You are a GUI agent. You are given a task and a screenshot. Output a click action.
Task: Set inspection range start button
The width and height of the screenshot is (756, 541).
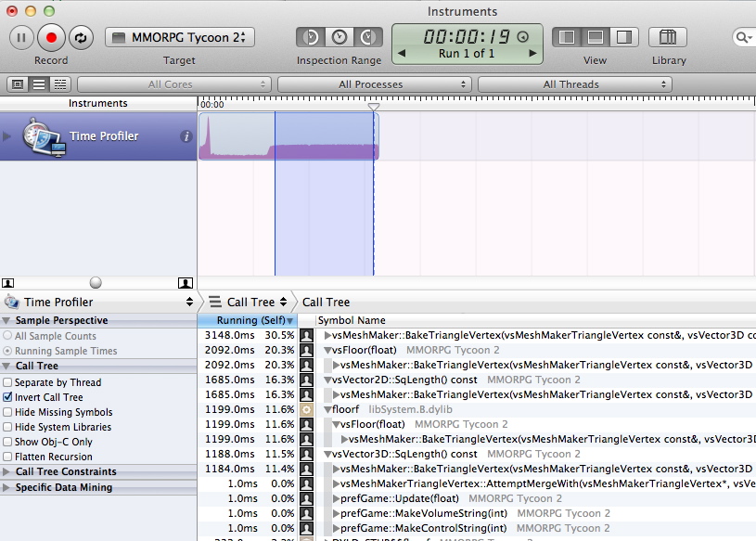311,37
